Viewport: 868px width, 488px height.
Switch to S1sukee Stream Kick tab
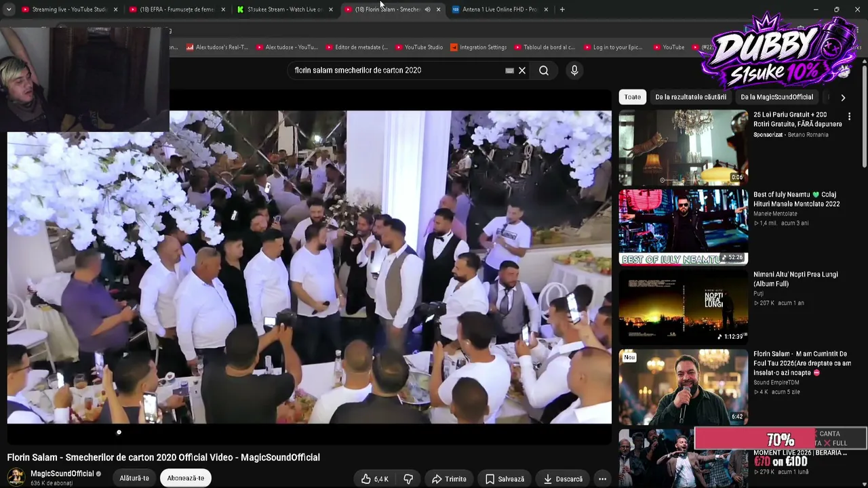click(284, 9)
